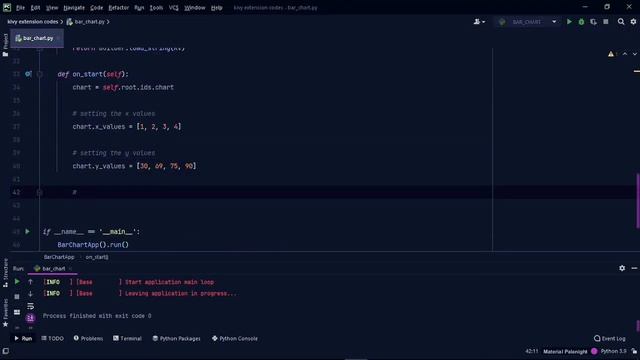Screen dimensions: 640x360
Task: Open the Favorites tool window side tab
Action: [x=5, y=313]
